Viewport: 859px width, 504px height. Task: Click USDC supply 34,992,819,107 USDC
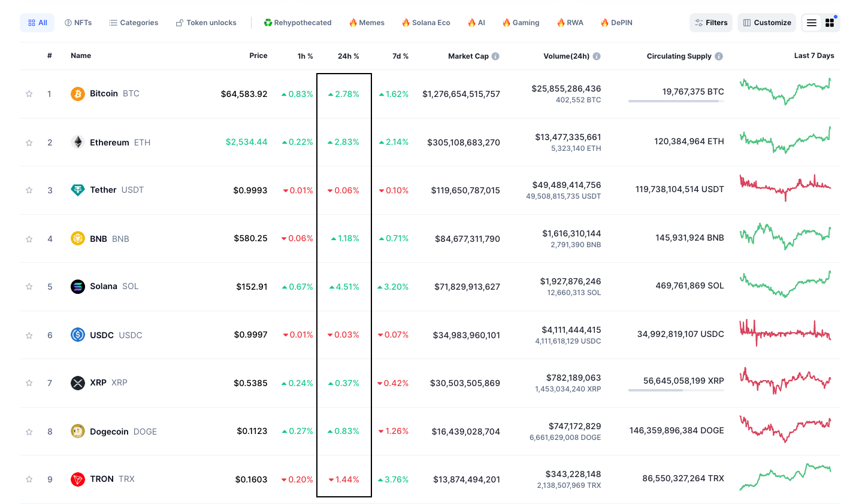click(x=680, y=334)
